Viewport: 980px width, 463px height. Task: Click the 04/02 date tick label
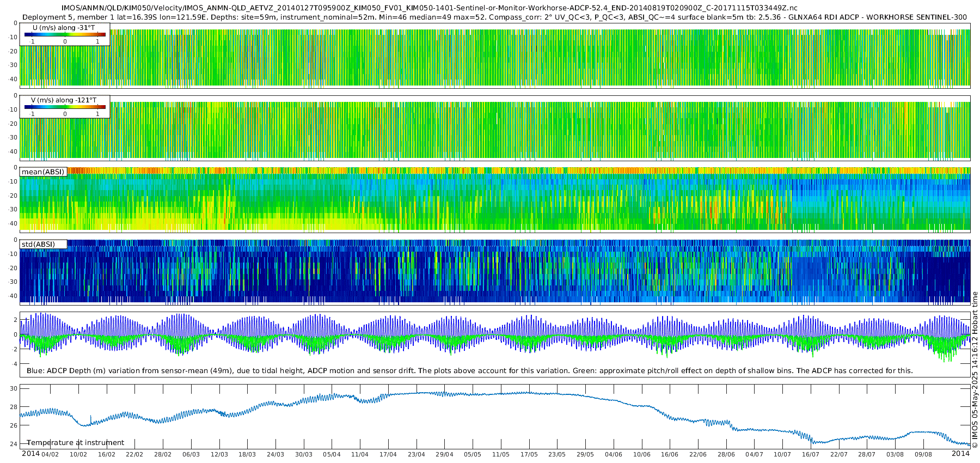click(x=50, y=454)
